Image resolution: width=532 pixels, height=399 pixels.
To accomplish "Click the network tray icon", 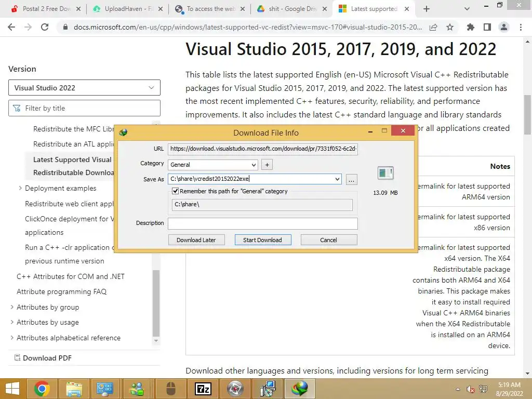I will (483, 389).
